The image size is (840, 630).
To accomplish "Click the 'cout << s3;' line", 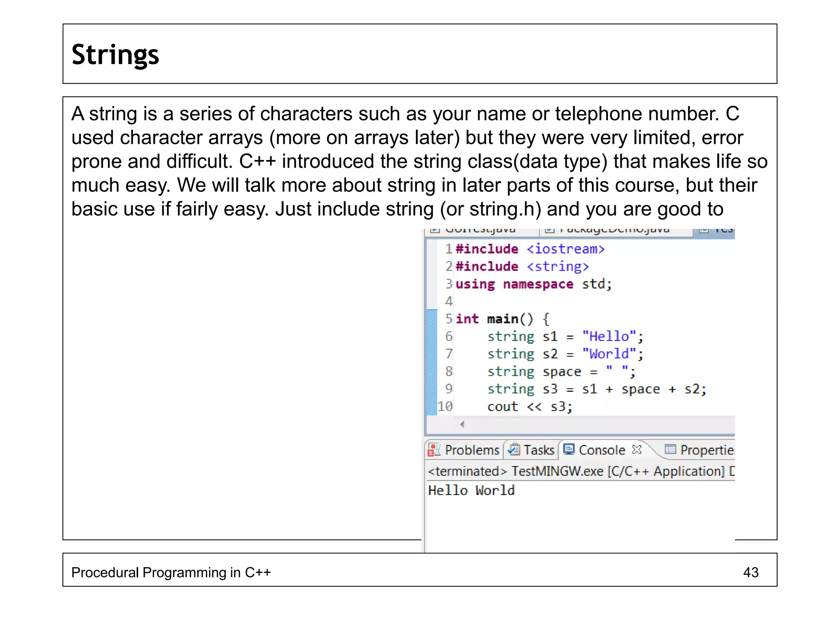I will (530, 406).
